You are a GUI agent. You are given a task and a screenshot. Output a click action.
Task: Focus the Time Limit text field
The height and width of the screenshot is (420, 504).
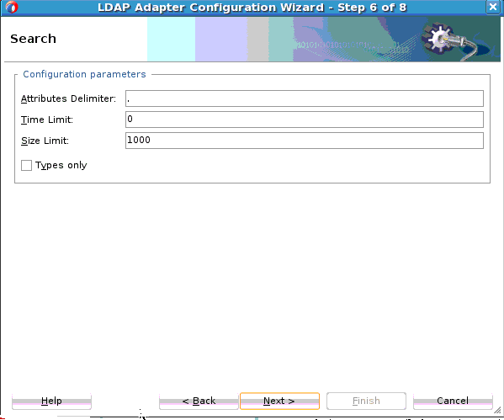click(304, 120)
